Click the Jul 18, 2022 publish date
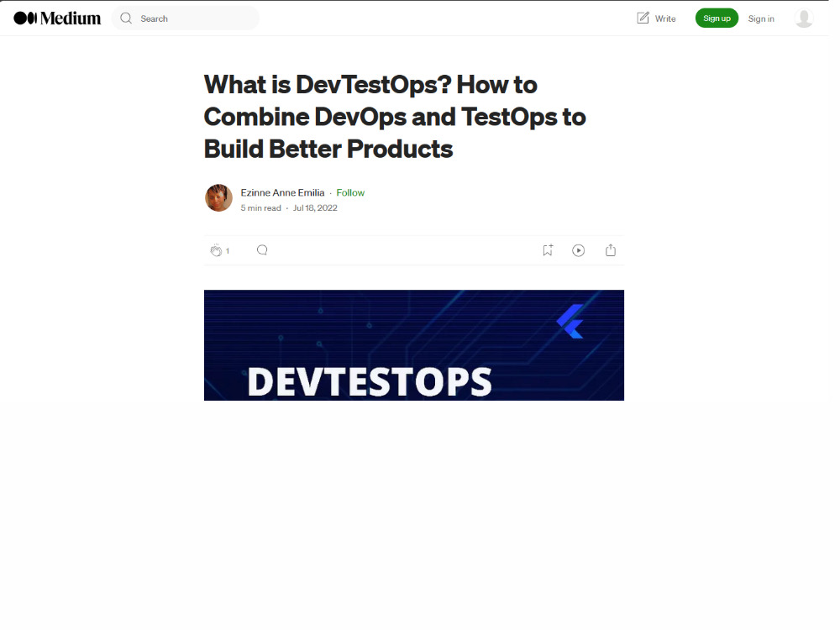Screen dimensions: 840x630 click(315, 207)
